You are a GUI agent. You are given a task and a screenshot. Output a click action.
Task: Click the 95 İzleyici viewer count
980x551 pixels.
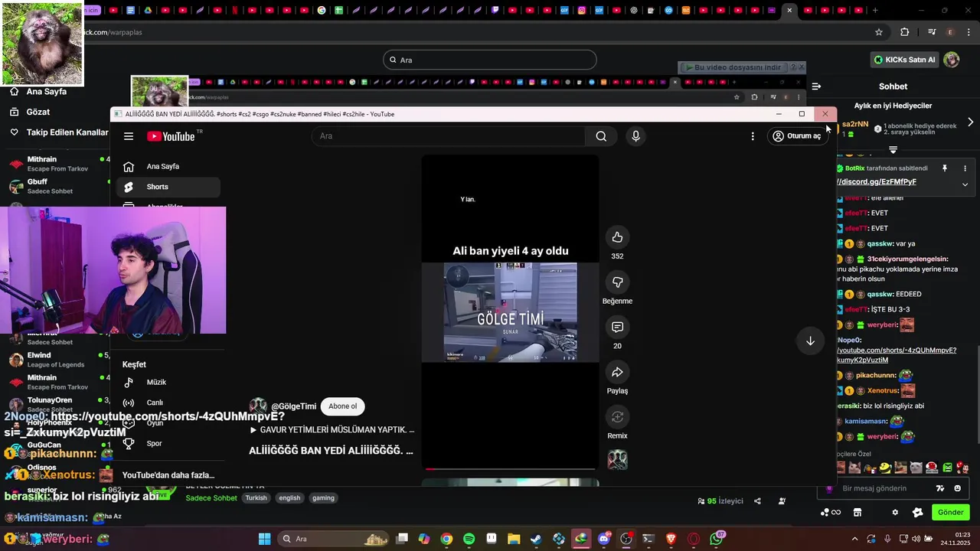tap(720, 501)
